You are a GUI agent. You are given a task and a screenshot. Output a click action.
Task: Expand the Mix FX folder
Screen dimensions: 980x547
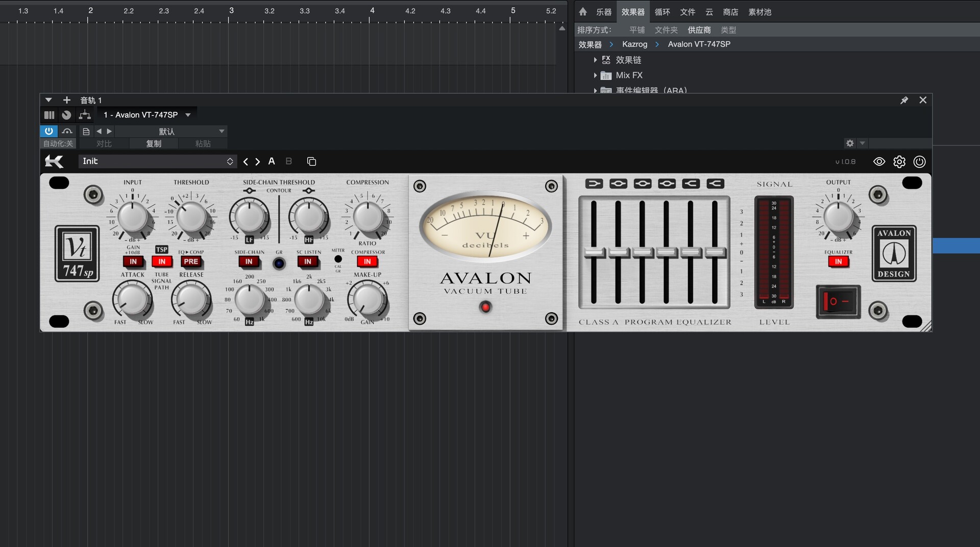coord(595,76)
